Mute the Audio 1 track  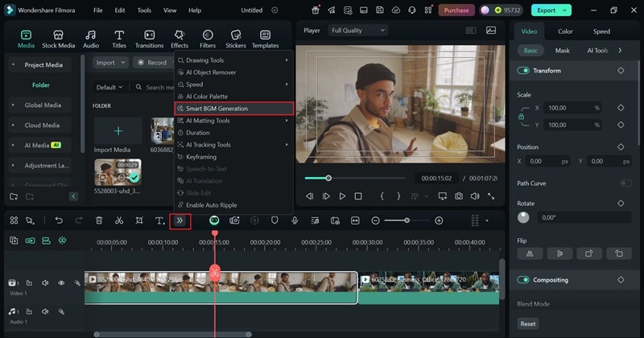tap(45, 311)
